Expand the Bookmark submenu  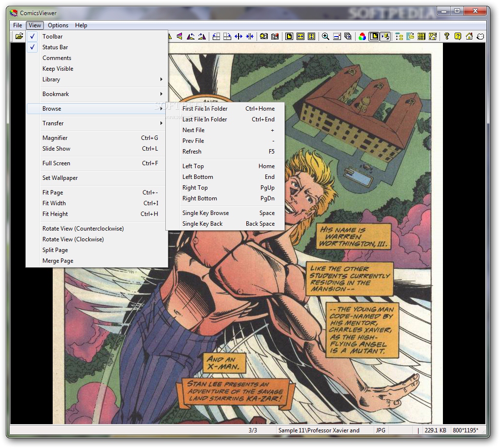coord(97,94)
